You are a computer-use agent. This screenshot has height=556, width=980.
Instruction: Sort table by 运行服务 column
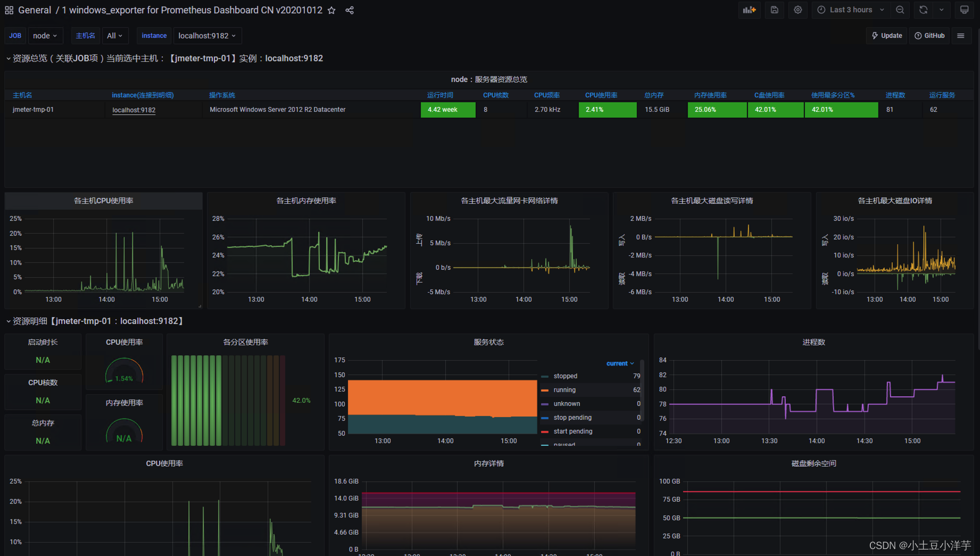point(942,95)
